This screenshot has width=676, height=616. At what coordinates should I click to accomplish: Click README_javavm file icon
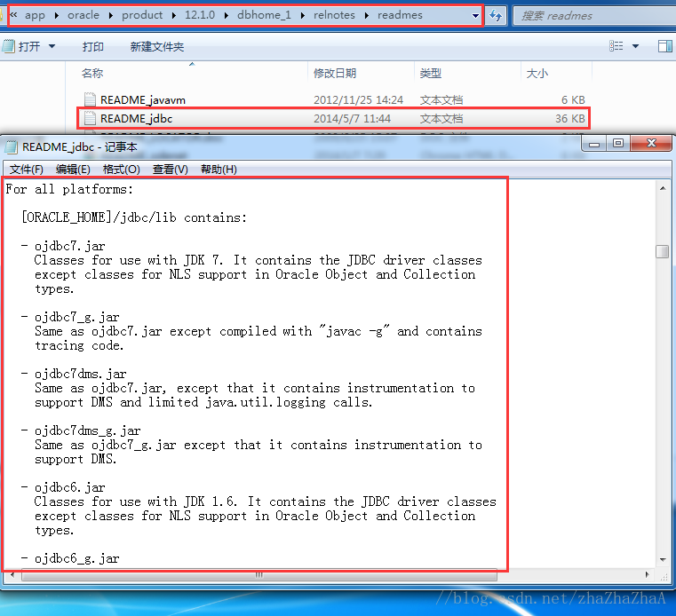tap(90, 99)
